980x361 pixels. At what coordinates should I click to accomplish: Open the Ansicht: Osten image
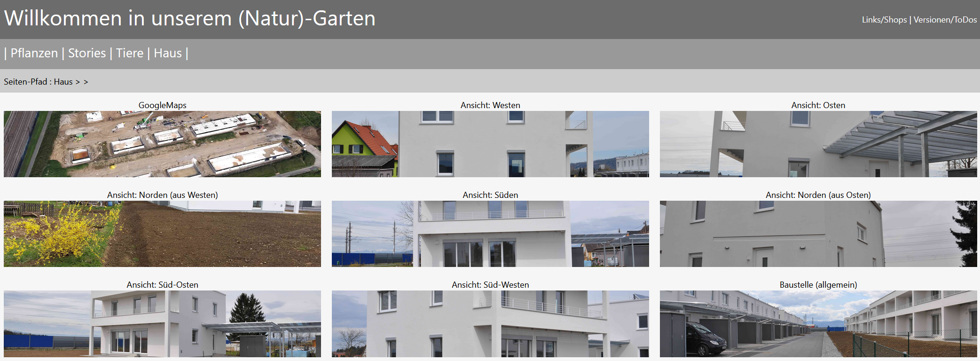(x=818, y=144)
